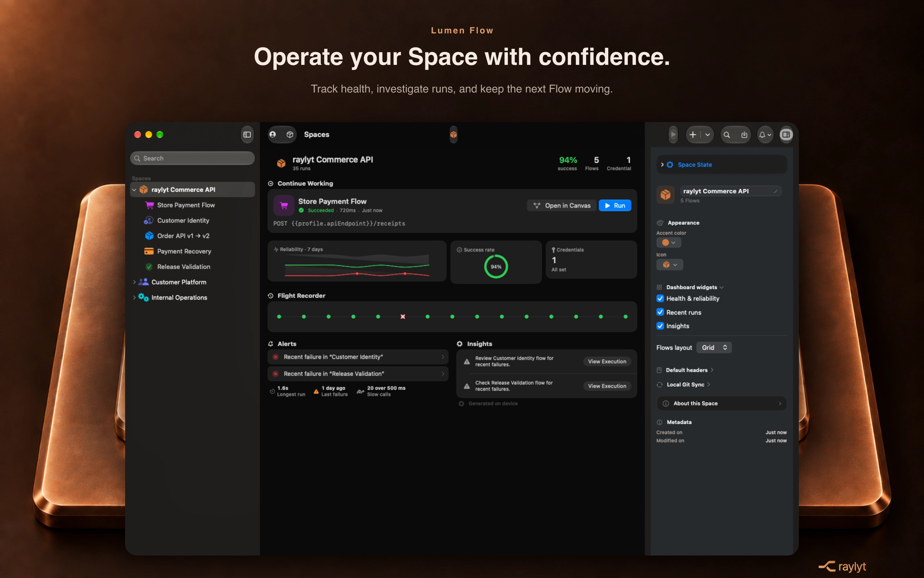924x578 pixels.
Task: Expand the Customer Platform space
Action: [134, 282]
